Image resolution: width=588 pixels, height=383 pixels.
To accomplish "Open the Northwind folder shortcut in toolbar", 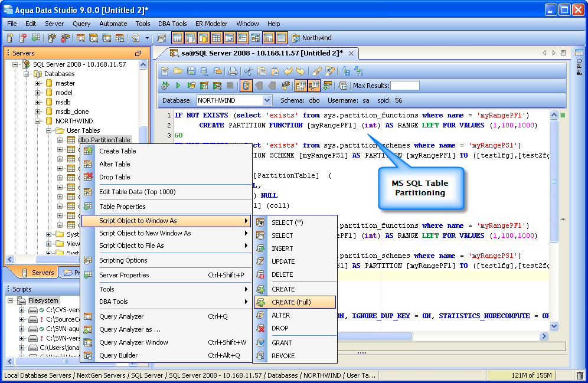I will click(x=312, y=38).
